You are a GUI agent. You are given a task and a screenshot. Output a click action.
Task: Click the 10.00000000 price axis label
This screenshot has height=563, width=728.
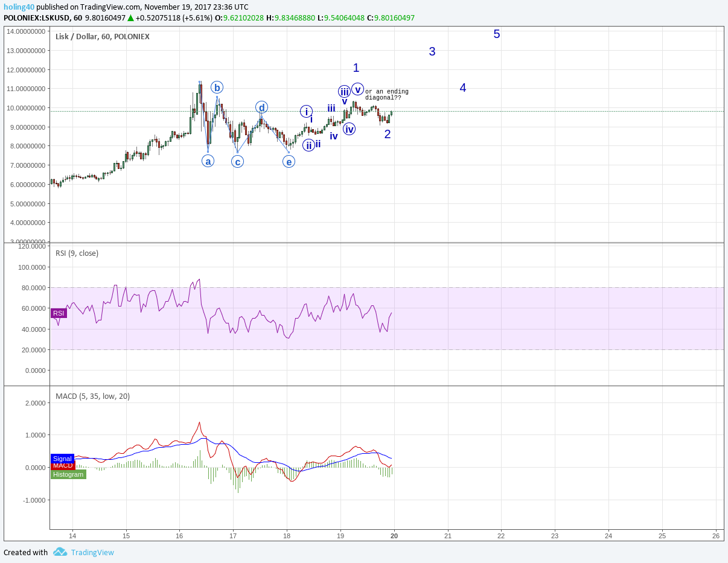[x=27, y=108]
